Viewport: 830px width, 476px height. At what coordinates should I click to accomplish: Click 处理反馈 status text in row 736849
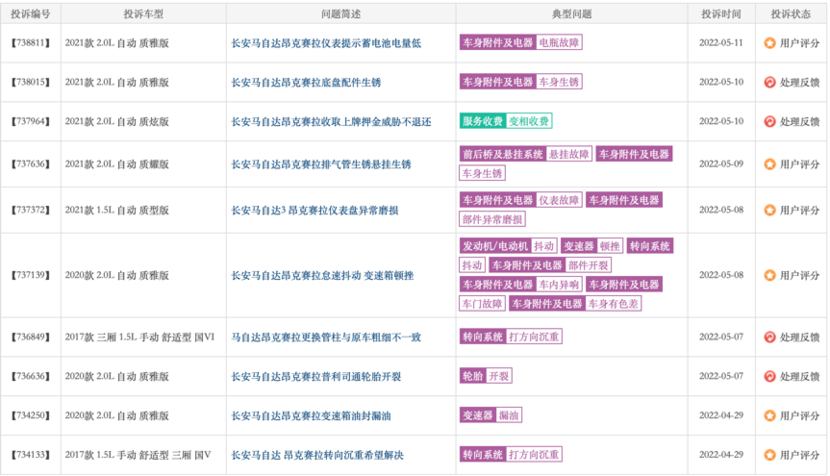pyautogui.click(x=799, y=337)
